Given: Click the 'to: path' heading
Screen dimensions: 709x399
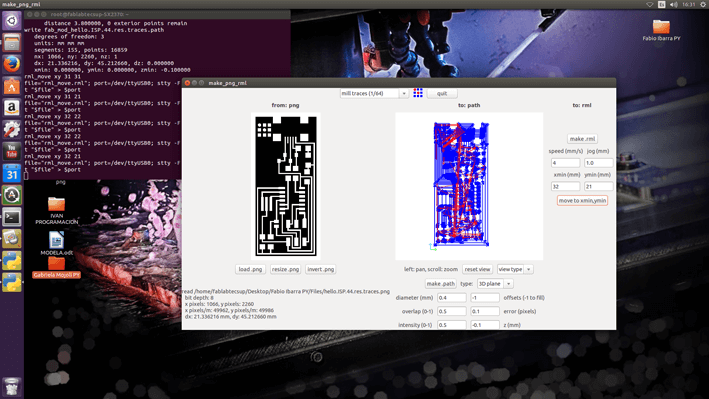Looking at the screenshot, I should tap(469, 105).
